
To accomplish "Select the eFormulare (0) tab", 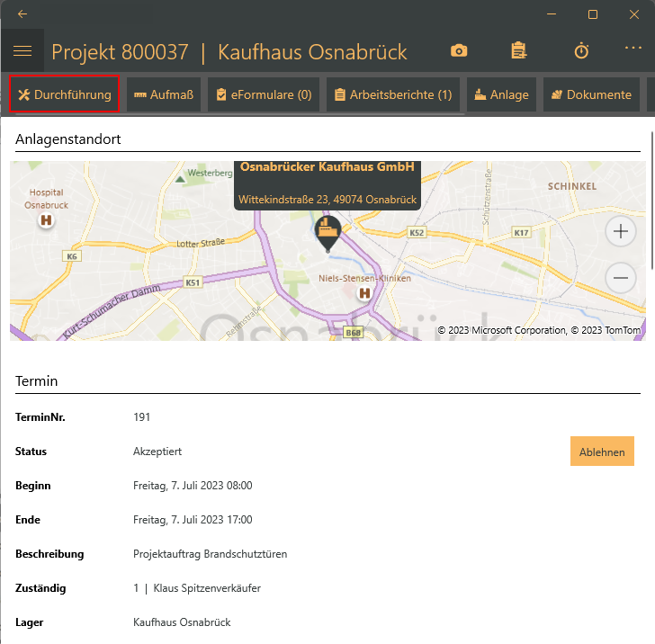I will [x=264, y=94].
